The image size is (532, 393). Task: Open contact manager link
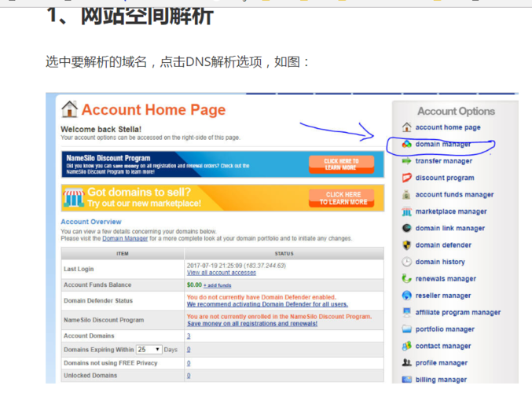pyautogui.click(x=443, y=346)
